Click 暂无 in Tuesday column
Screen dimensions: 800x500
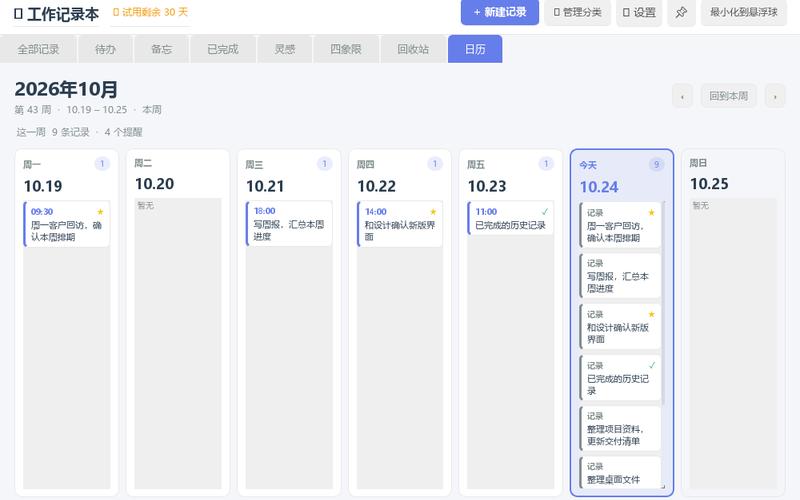(145, 205)
